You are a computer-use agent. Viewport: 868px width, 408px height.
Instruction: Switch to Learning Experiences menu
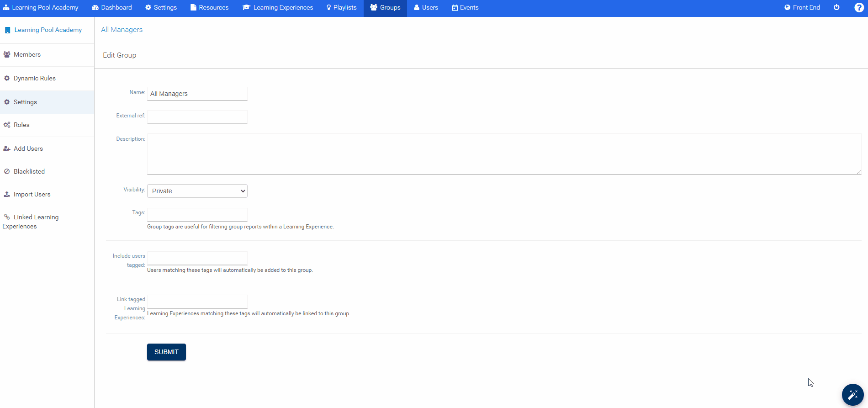278,7
